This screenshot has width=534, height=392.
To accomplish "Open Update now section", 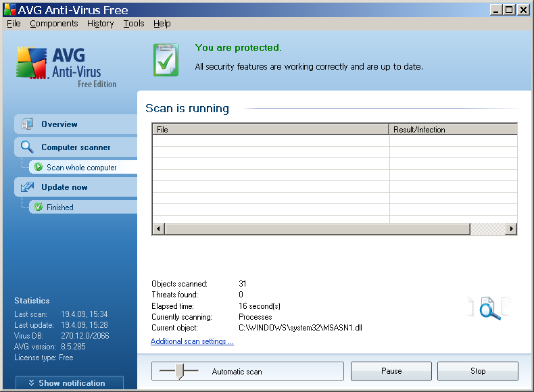I will [76, 187].
